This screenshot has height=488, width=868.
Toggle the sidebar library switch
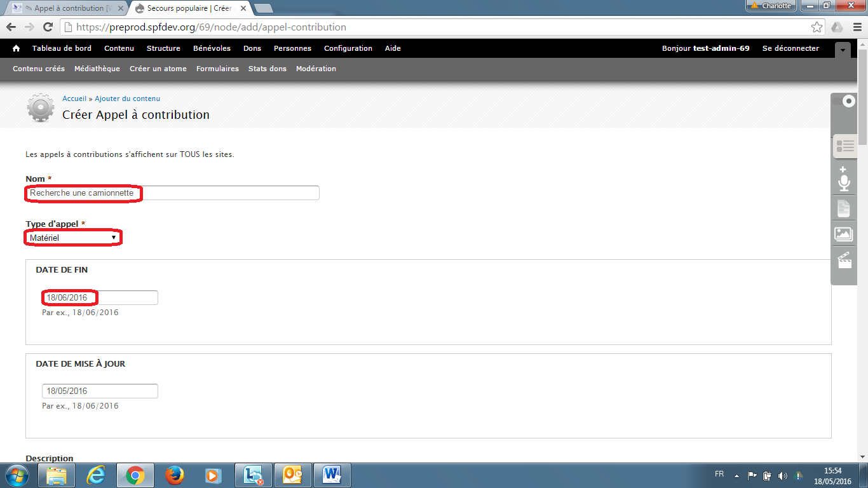(x=844, y=102)
